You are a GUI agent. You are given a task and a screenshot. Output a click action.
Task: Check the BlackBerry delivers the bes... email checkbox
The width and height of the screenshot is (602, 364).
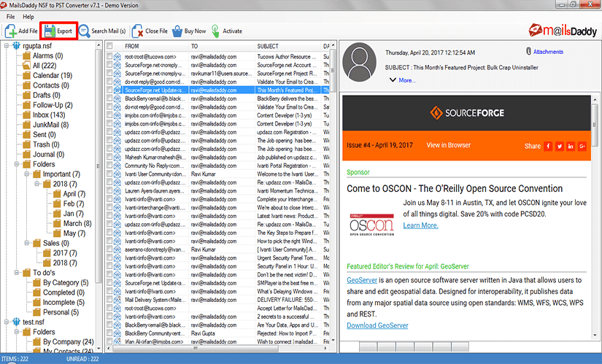109,98
